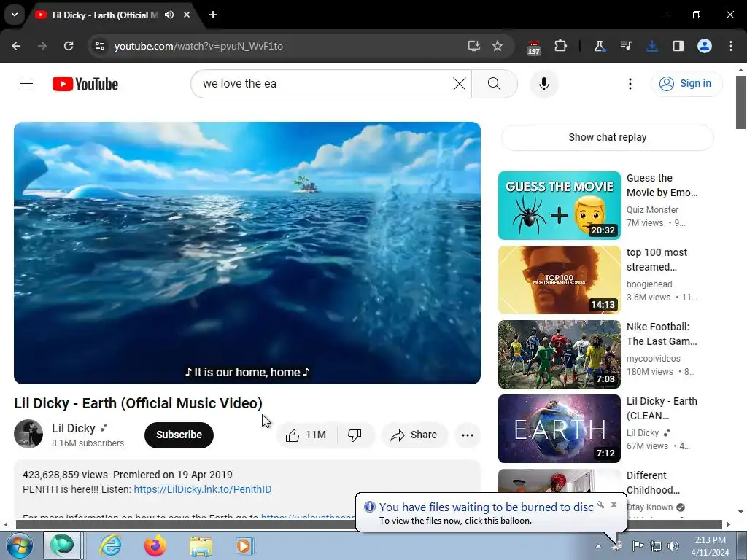
Task: Launch Internet Explorer from taskbar
Action: coord(110,545)
